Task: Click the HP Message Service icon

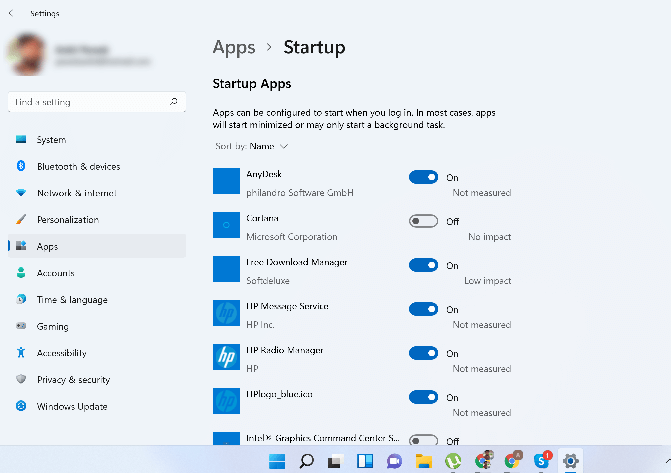Action: pos(226,313)
